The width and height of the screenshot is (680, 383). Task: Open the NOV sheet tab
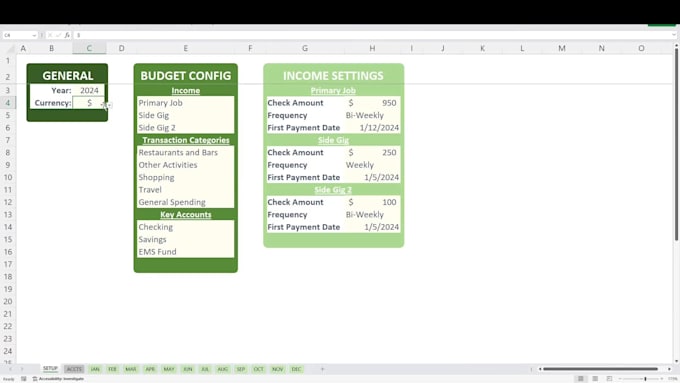tap(278, 369)
